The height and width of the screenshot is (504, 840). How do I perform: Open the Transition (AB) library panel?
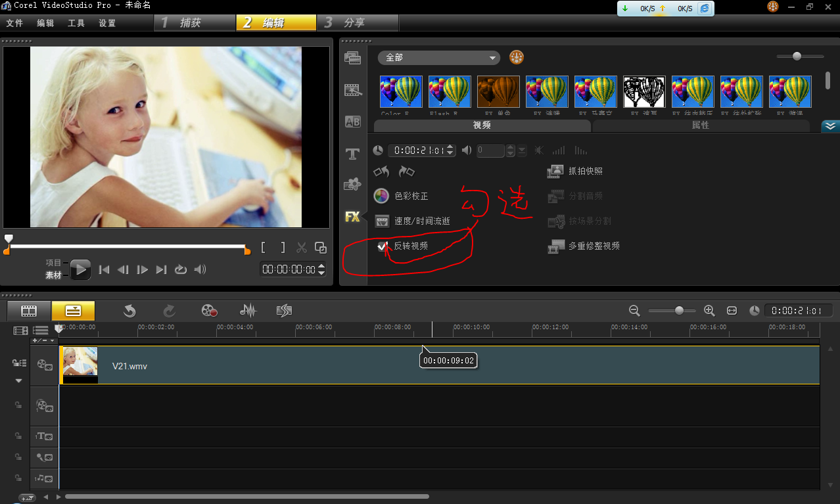coord(352,122)
